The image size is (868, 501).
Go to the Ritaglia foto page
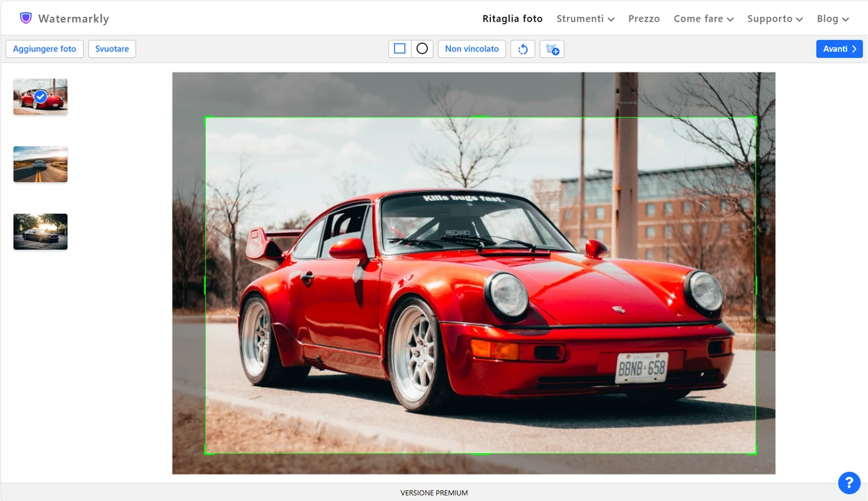pos(513,19)
